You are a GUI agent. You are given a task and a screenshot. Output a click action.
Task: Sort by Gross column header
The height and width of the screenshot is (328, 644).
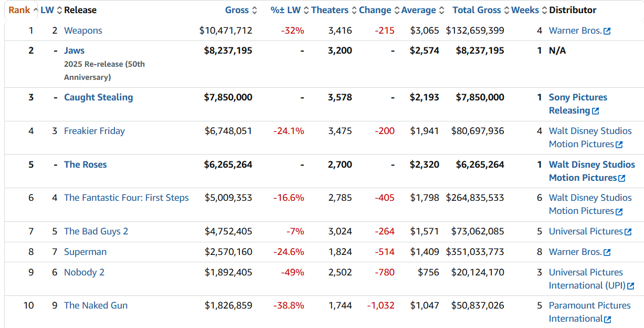point(237,10)
